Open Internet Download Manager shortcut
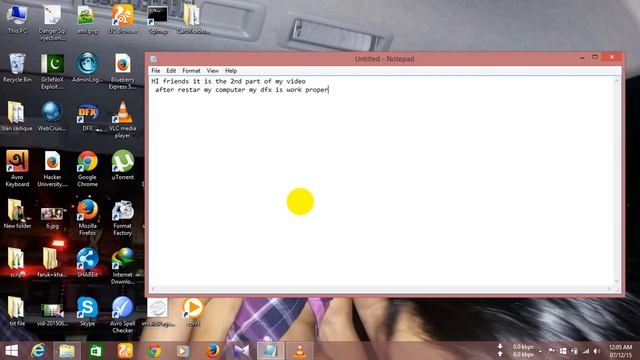Viewport: 640px width, 360px height. point(122,266)
